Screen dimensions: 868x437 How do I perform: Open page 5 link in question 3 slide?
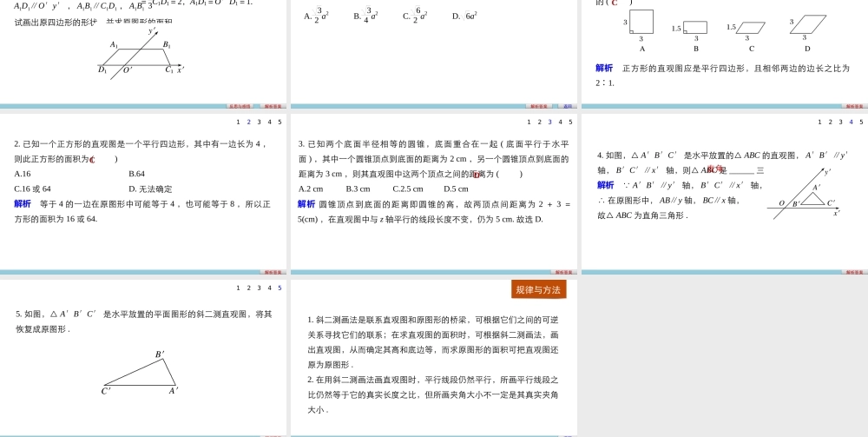tap(571, 122)
